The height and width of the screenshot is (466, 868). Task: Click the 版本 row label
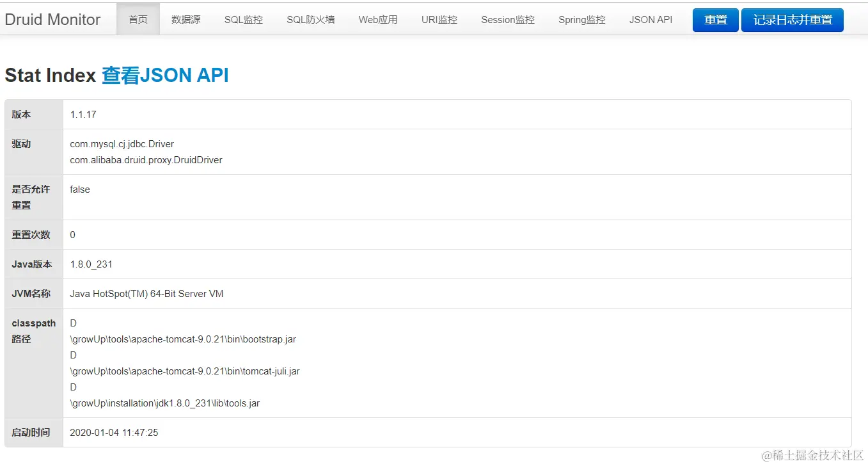pyautogui.click(x=21, y=115)
